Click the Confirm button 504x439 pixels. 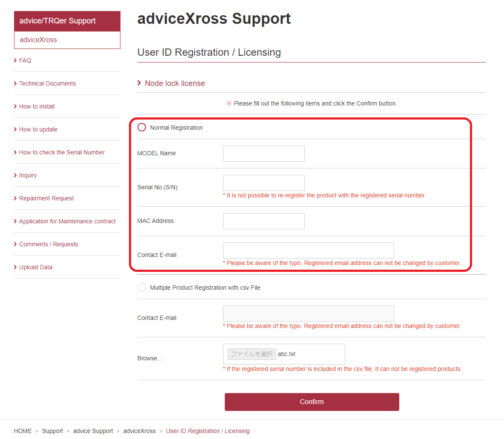(x=312, y=402)
